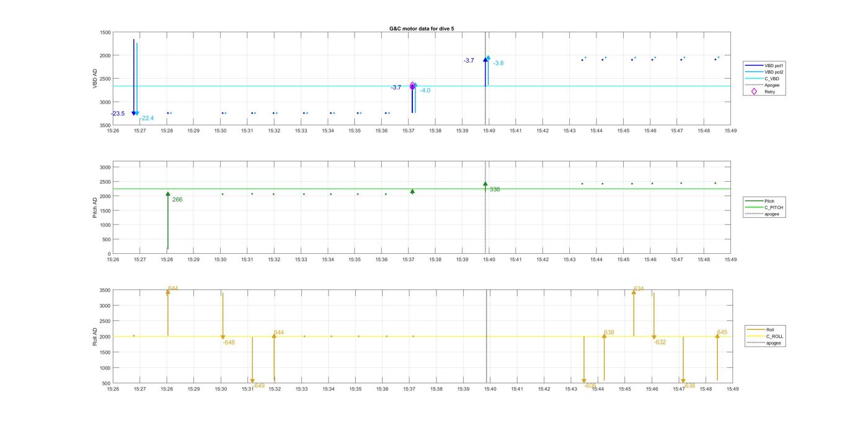Click the 'Roll AD' y-axis label
This screenshot has width=868, height=430.
(95, 337)
